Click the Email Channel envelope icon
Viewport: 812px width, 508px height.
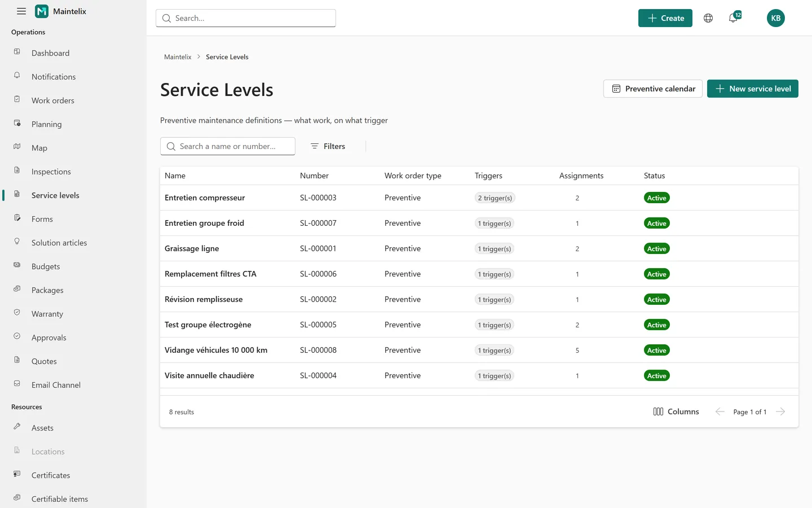click(17, 384)
